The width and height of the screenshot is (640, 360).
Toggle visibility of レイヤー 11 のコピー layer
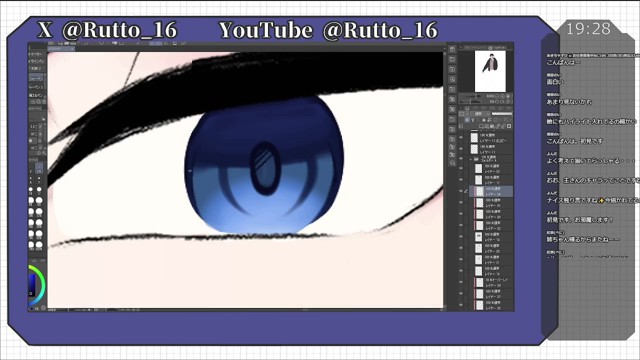pyautogui.click(x=461, y=138)
